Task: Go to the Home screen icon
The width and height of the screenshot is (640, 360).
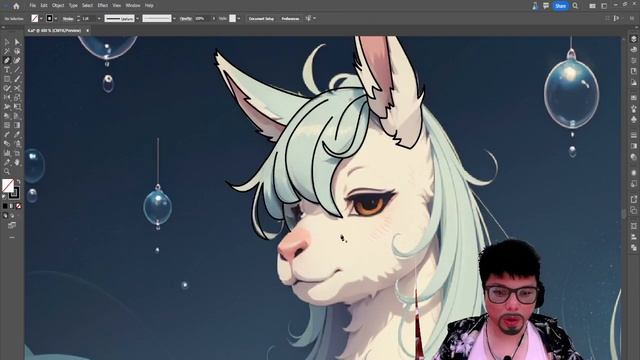Action: (16, 6)
